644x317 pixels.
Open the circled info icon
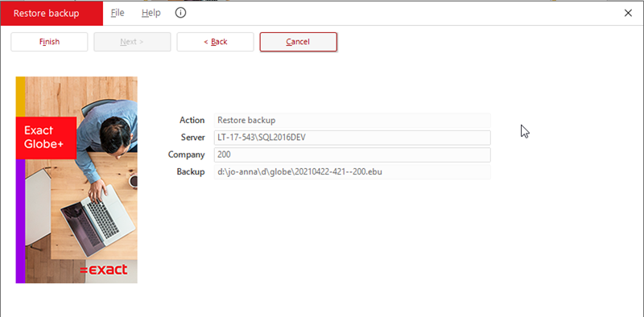(x=180, y=13)
